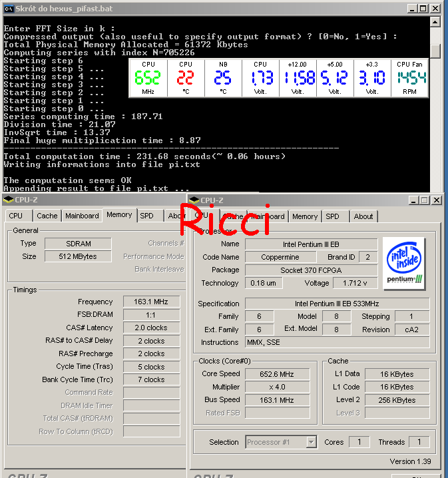Click the Cycle Time (Tras) 5 clocks field
Image resolution: width=448 pixels, height=478 pixels.
click(152, 367)
